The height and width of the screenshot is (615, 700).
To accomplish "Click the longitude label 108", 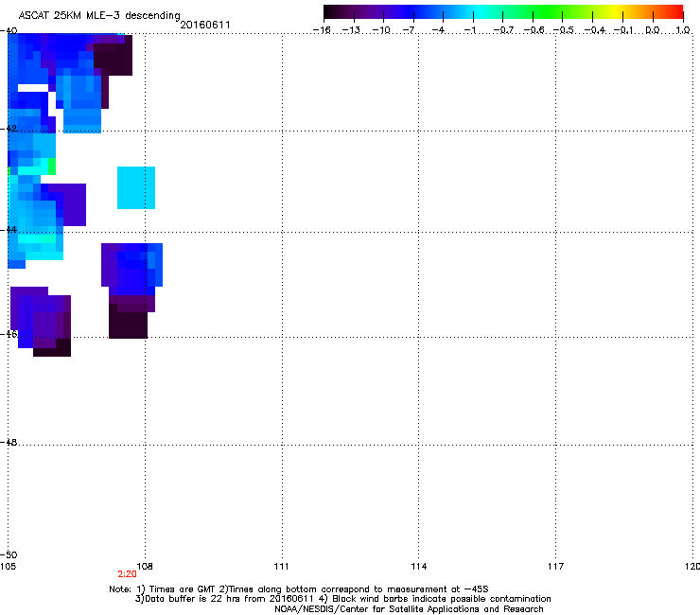I will coord(145,567).
